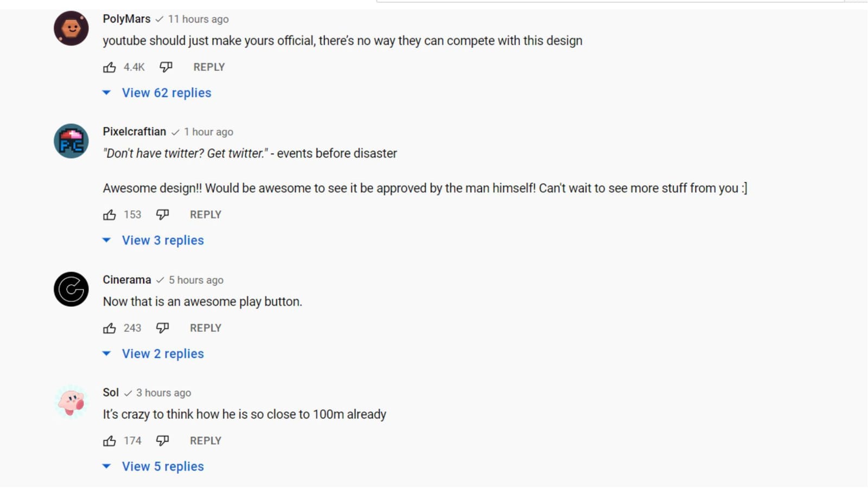868x488 pixels.
Task: View 5 replies under Sol's comment
Action: tap(163, 466)
